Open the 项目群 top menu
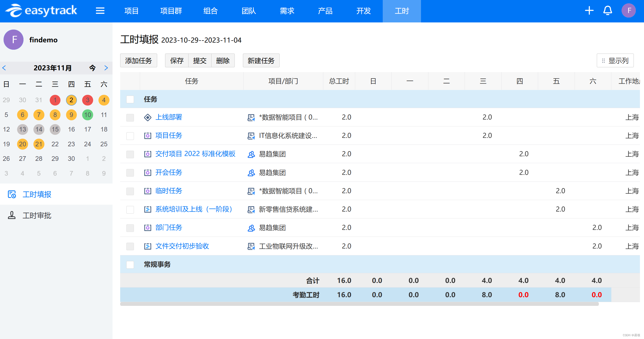 point(171,11)
